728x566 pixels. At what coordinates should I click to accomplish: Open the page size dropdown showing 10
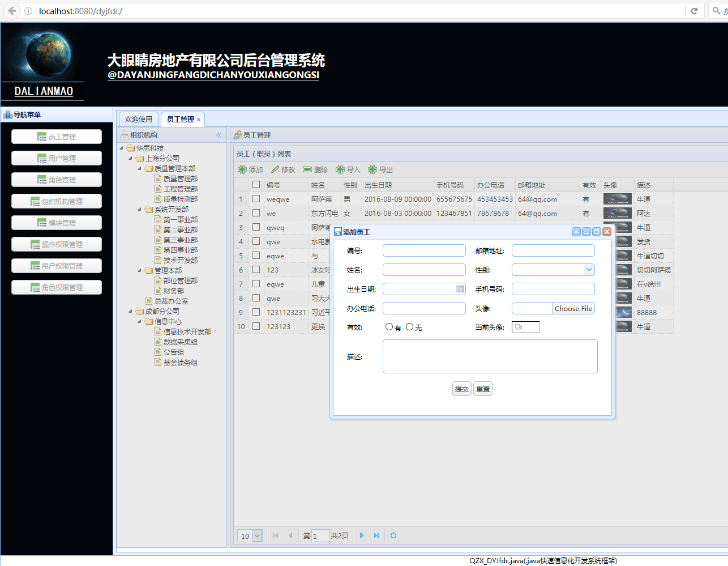pyautogui.click(x=257, y=535)
